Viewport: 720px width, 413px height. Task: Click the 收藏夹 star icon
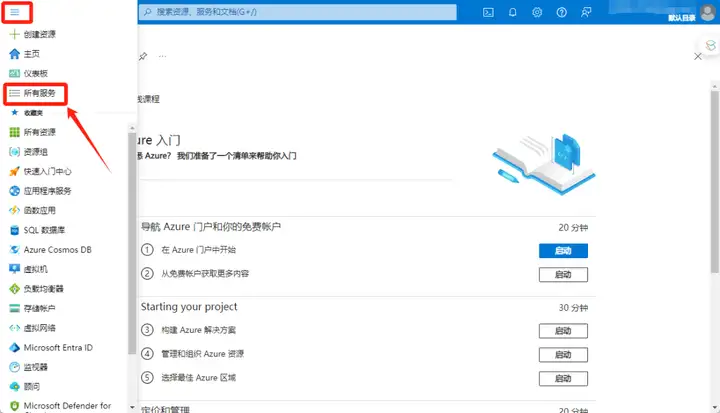(x=15, y=113)
